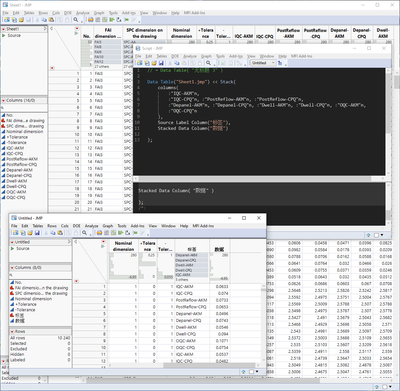Screen dimensions: 400x391
Task: Open Analyze menu in Untitled window
Action: click(x=91, y=226)
